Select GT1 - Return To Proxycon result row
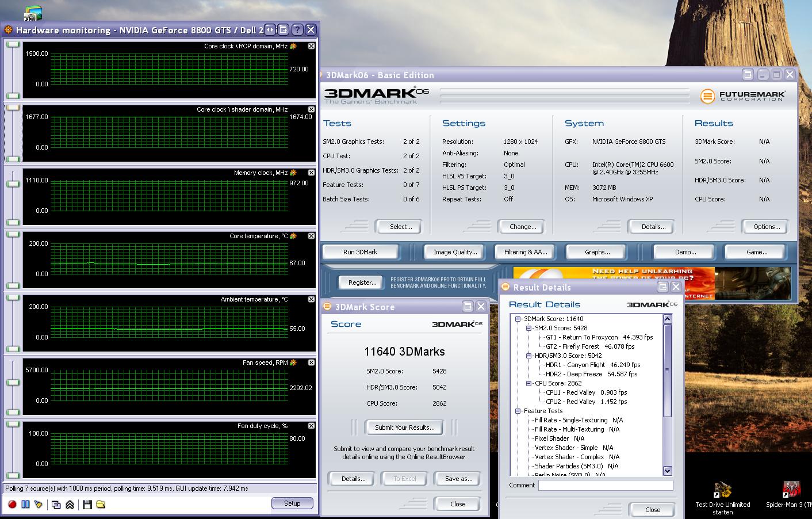 [599, 337]
